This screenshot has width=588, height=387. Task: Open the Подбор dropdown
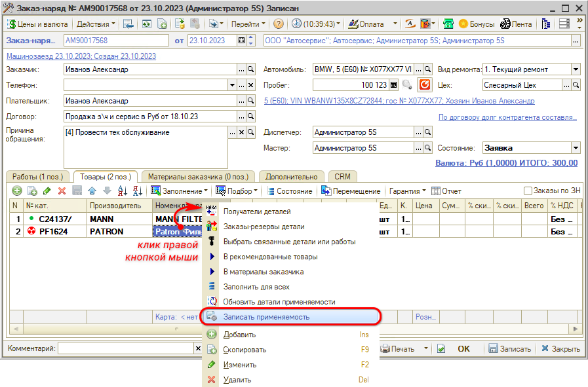click(237, 191)
